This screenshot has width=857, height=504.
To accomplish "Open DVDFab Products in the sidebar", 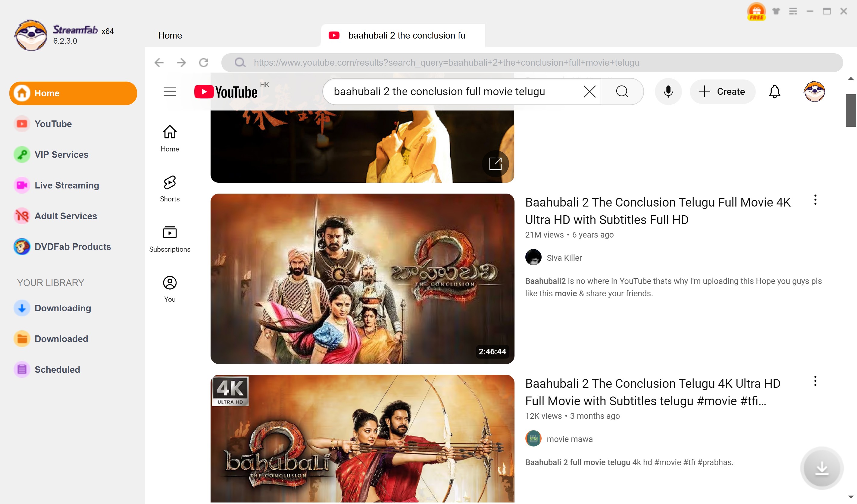I will [73, 247].
